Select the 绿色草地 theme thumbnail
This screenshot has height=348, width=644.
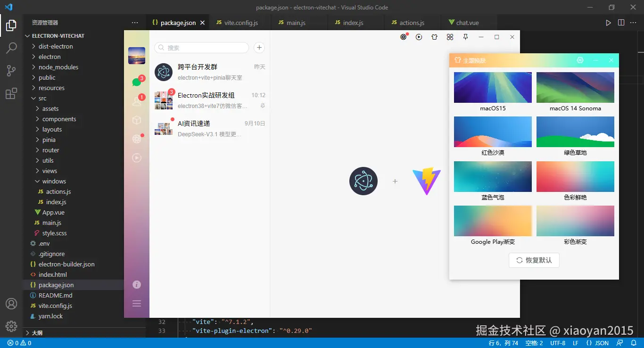tap(575, 132)
